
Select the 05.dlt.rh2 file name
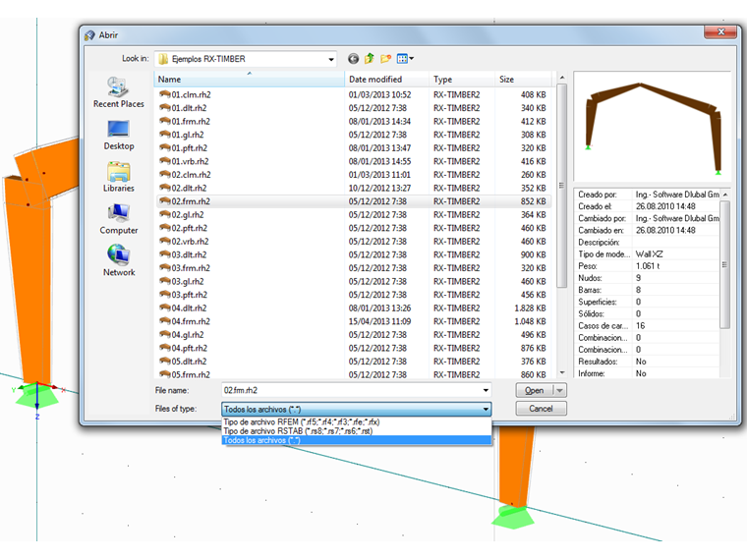tap(189, 361)
